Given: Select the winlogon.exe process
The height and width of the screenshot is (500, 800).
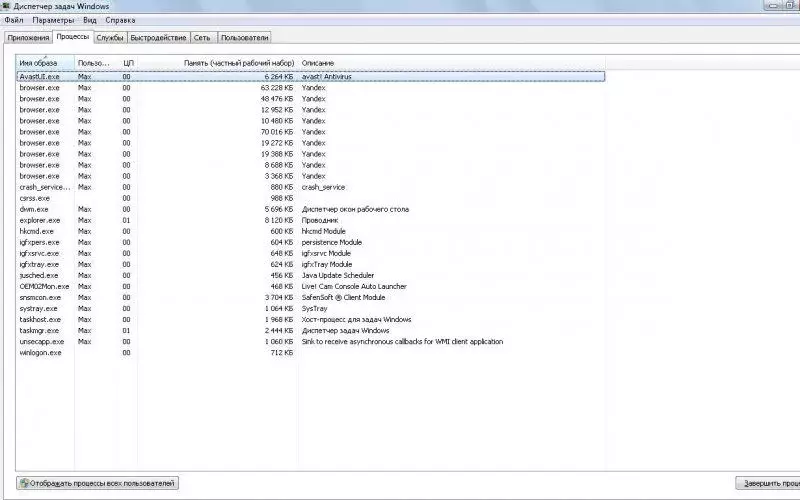Looking at the screenshot, I should 310,353.
